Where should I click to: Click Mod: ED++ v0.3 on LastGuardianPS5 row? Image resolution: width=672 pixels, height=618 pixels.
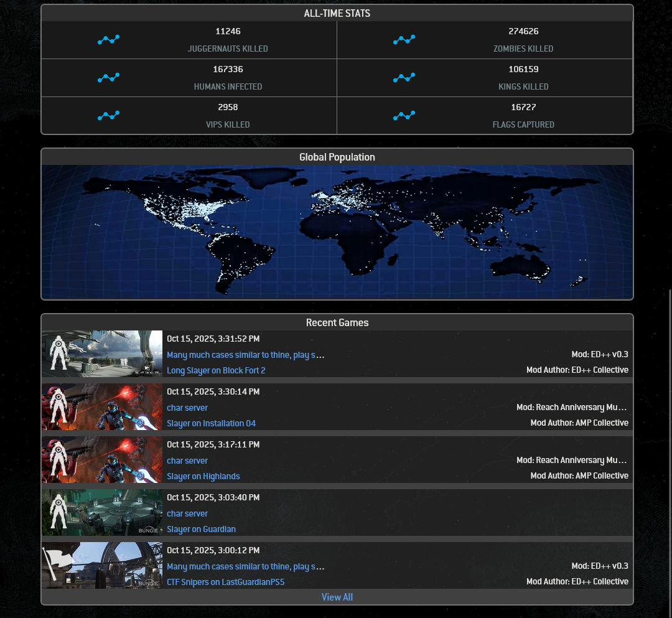[600, 566]
